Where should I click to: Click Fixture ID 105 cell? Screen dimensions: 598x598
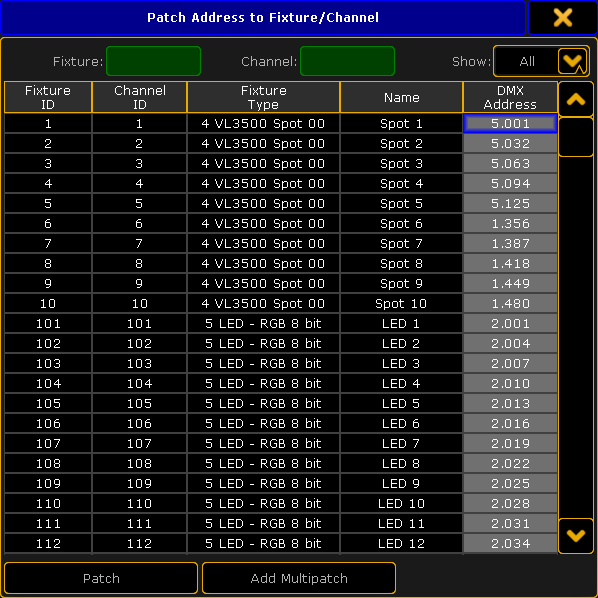pyautogui.click(x=48, y=403)
